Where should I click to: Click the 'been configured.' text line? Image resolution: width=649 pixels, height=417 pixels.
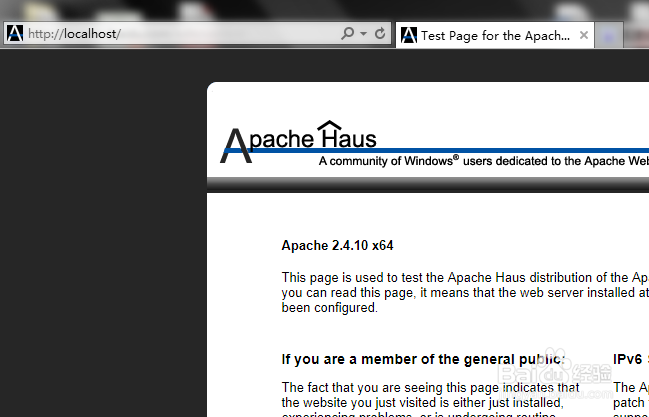click(329, 308)
